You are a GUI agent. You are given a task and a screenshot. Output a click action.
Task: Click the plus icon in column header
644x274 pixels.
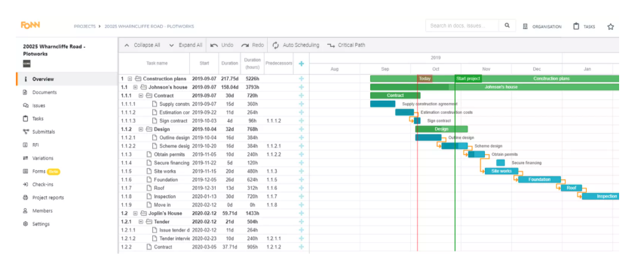(x=301, y=63)
